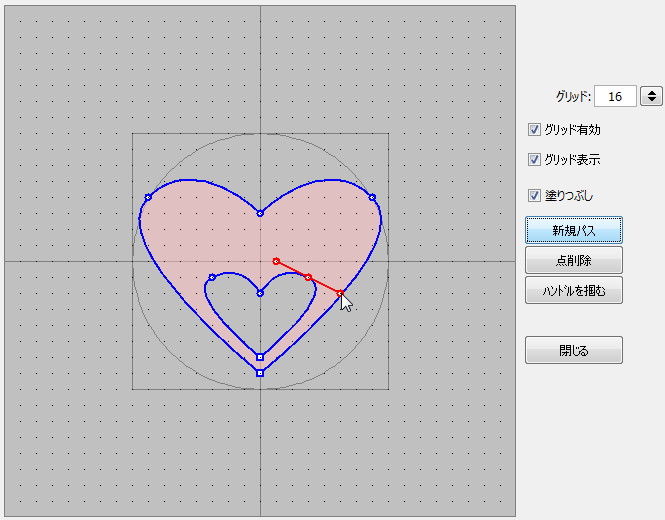665x520 pixels.
Task: Uncheck the 塗りつぶし fill checkbox
Action: (534, 196)
